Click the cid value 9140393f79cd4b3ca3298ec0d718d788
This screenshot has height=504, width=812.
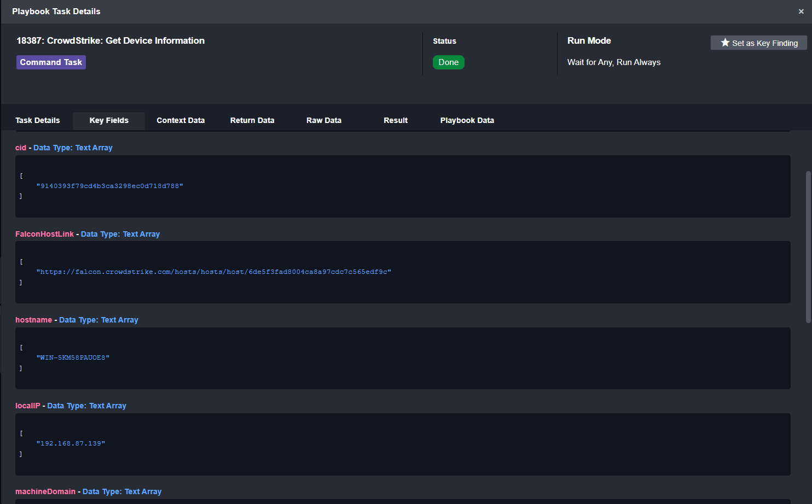[x=110, y=186]
